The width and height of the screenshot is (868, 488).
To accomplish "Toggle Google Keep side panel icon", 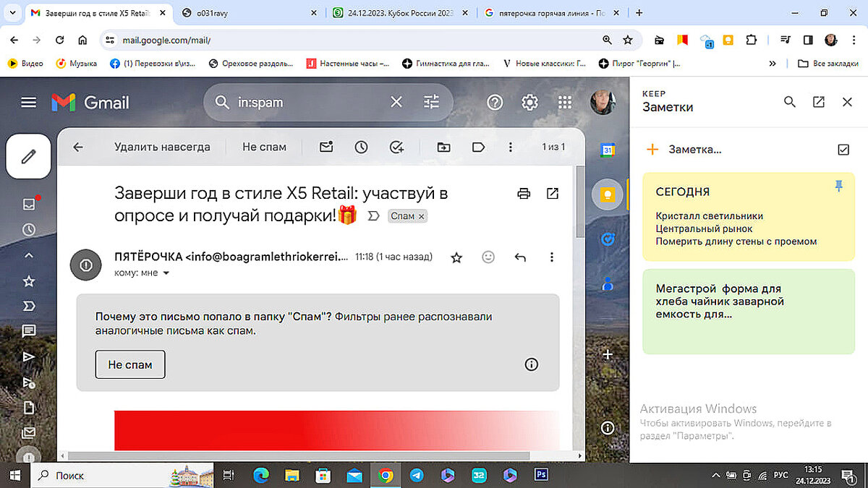I will click(x=608, y=194).
